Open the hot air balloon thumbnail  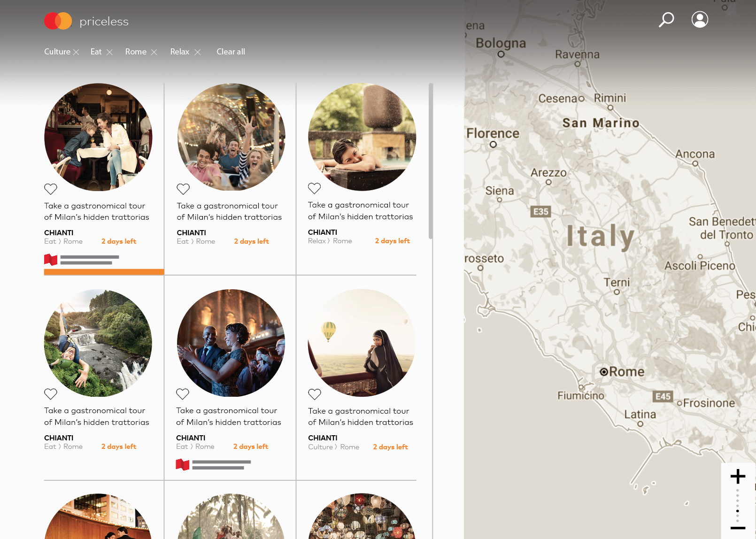point(362,343)
